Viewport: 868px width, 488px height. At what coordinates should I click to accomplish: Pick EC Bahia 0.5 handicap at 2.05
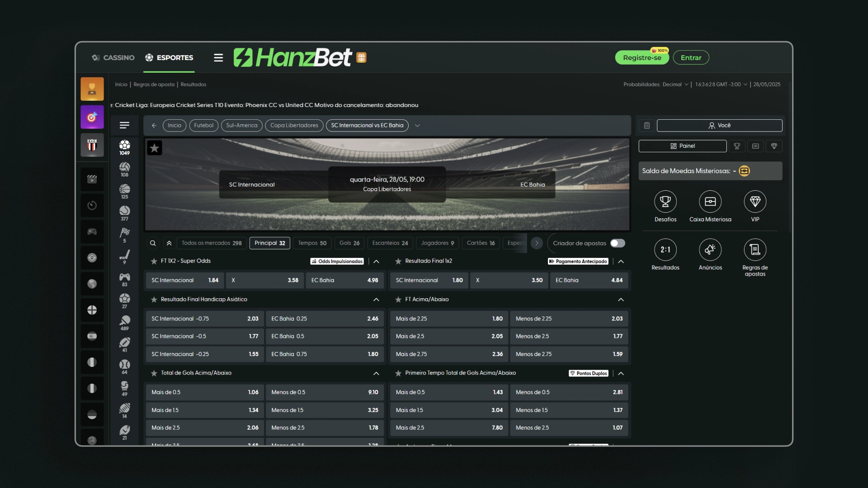325,337
